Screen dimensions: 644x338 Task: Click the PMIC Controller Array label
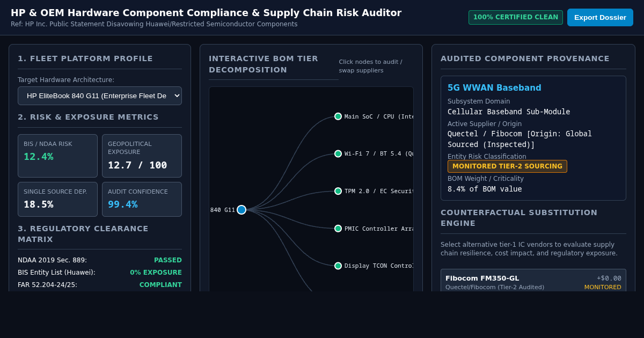pyautogui.click(x=379, y=229)
